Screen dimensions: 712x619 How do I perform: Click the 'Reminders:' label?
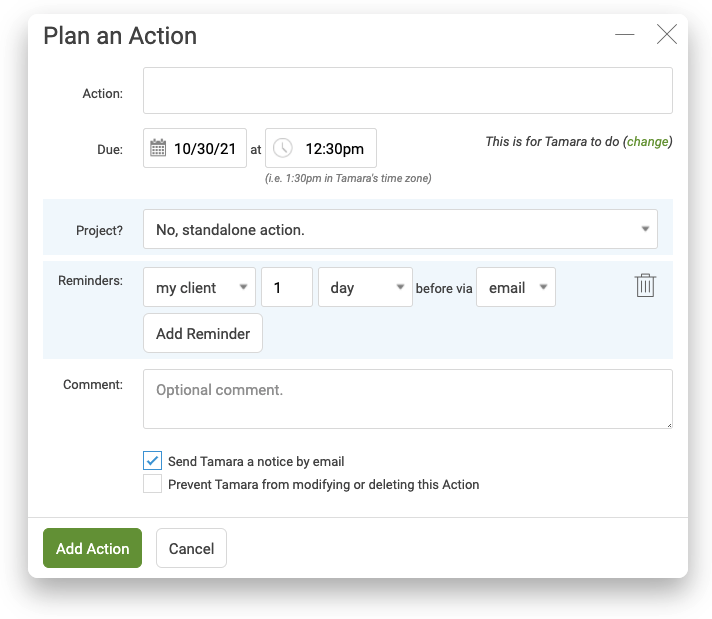(x=90, y=280)
